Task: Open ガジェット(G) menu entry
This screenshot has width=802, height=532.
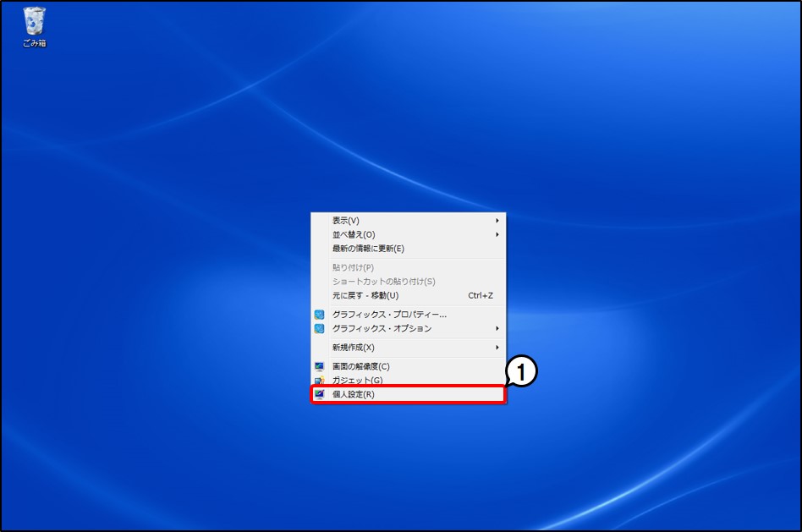Action: coord(408,380)
